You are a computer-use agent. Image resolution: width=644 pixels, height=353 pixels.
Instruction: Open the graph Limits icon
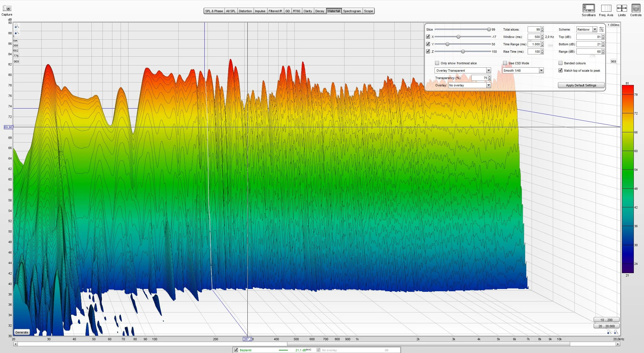tap(622, 8)
